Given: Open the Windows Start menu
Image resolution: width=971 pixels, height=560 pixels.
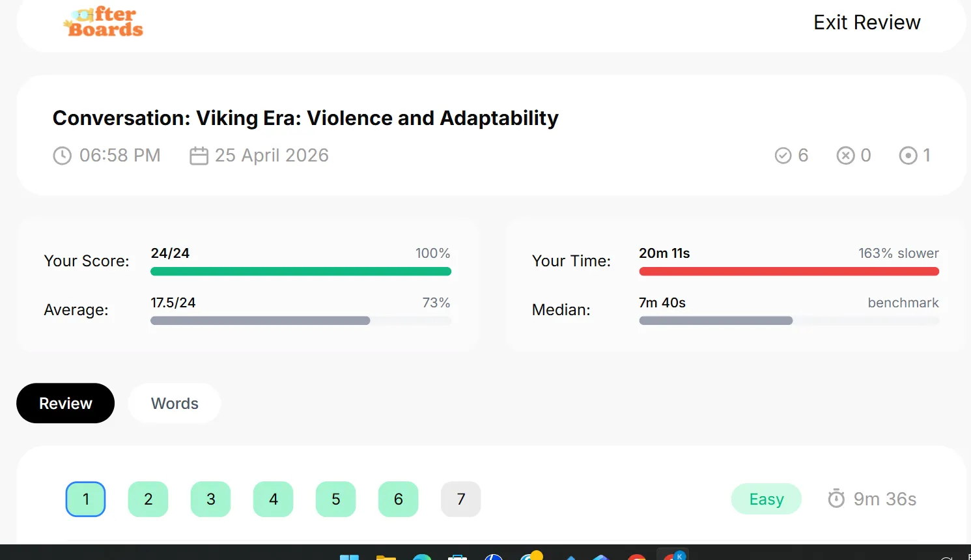Looking at the screenshot, I should [350, 557].
